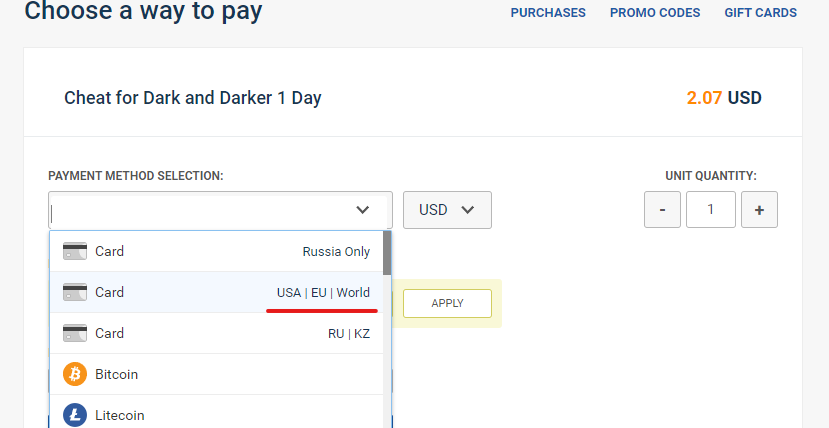Select Card USA | EU | World option
This screenshot has width=829, height=428.
216,292
